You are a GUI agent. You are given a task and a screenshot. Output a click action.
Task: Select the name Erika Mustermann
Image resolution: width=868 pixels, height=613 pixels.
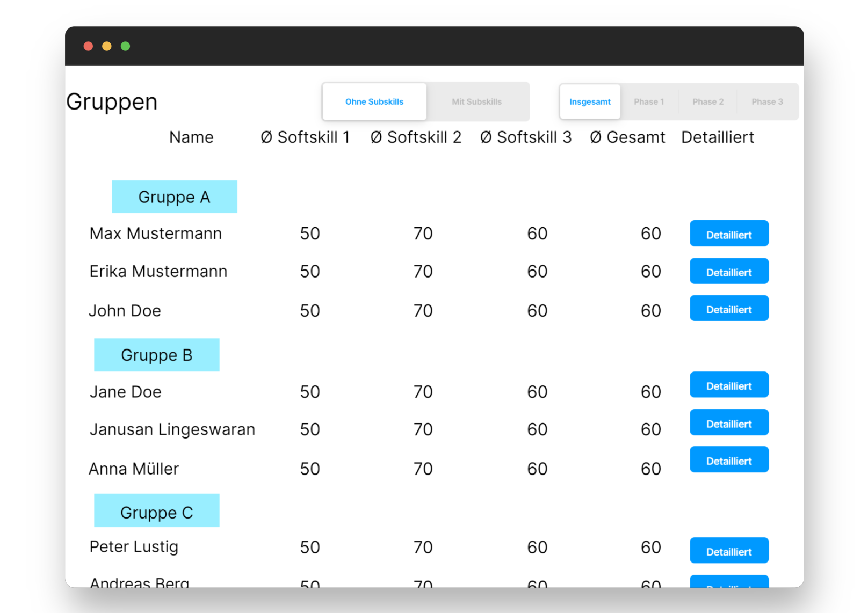click(x=158, y=271)
